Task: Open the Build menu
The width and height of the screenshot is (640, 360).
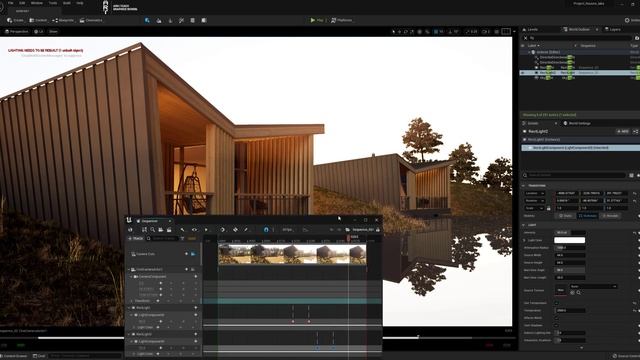Action: point(67,3)
